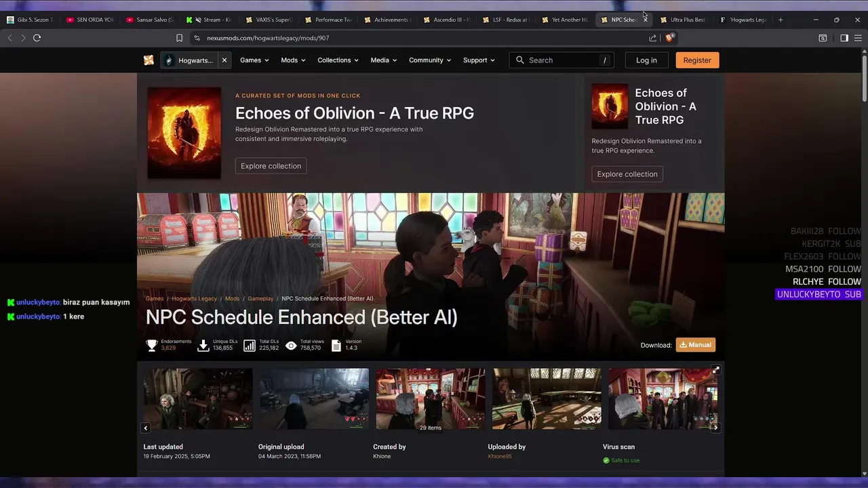Image resolution: width=868 pixels, height=488 pixels.
Task: Navigate back in the browser
Action: click(x=9, y=38)
